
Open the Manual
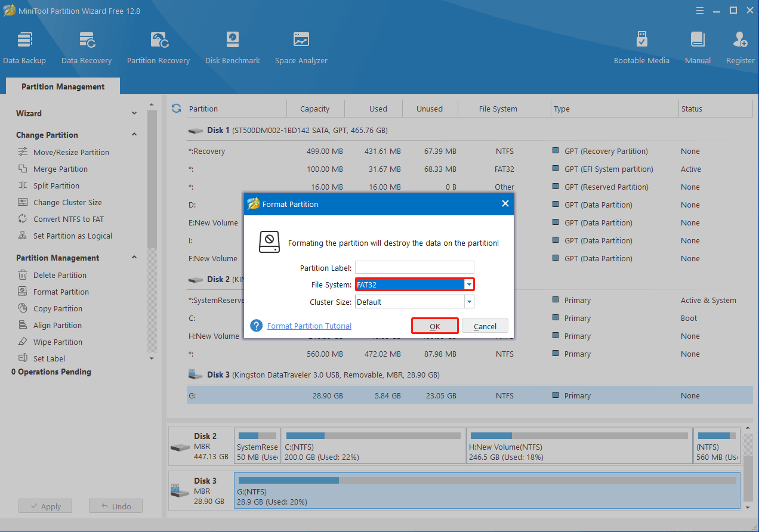698,48
